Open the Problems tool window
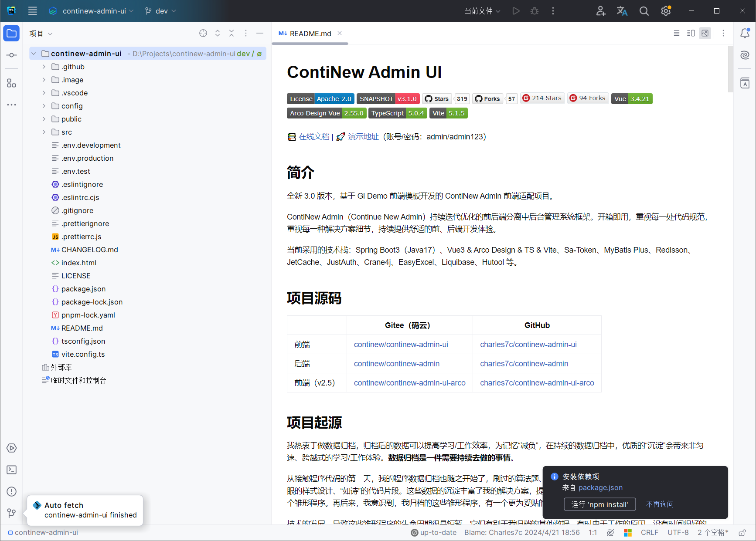 11,492
